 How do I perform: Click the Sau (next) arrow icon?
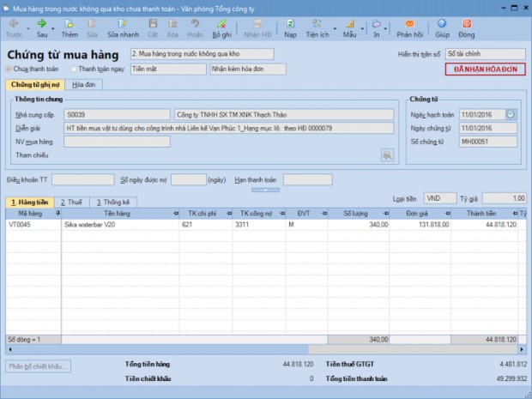click(41, 24)
